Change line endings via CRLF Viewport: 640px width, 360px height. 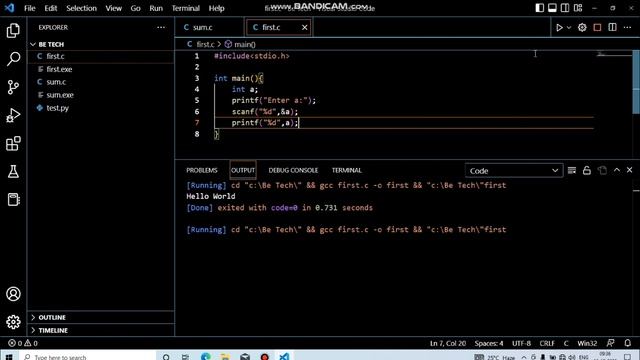click(547, 343)
